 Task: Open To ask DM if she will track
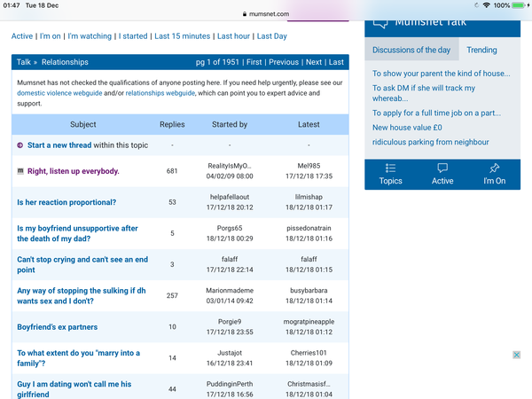tap(424, 93)
